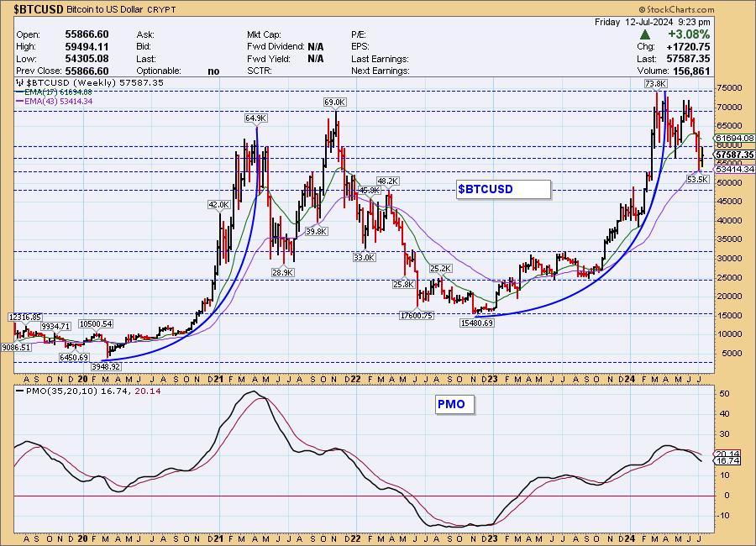
Task: Click the 53414.34 tag on right axis
Action: (x=734, y=170)
